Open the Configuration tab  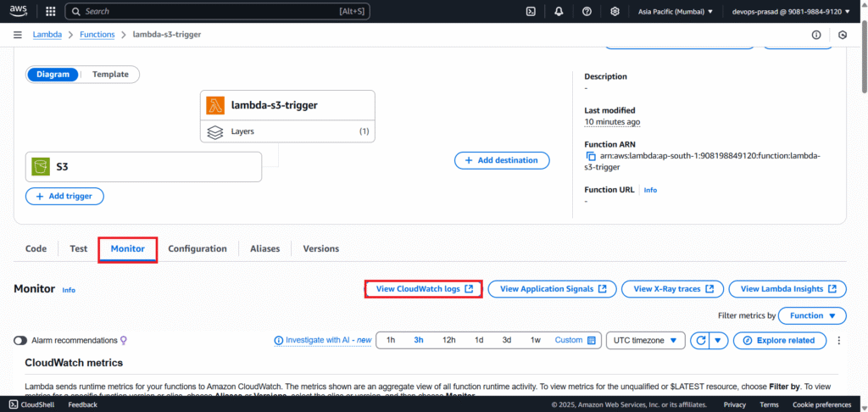(198, 248)
